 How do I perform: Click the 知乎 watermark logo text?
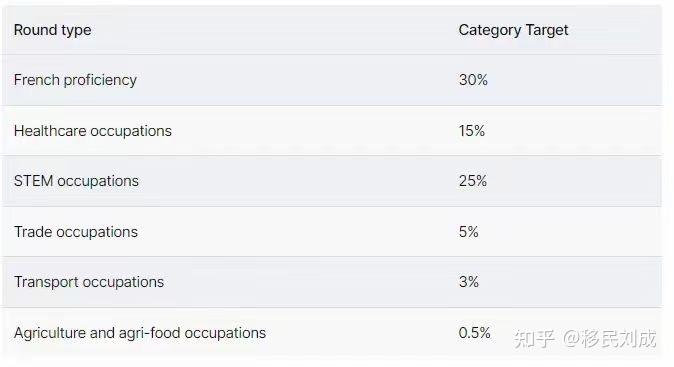(534, 338)
